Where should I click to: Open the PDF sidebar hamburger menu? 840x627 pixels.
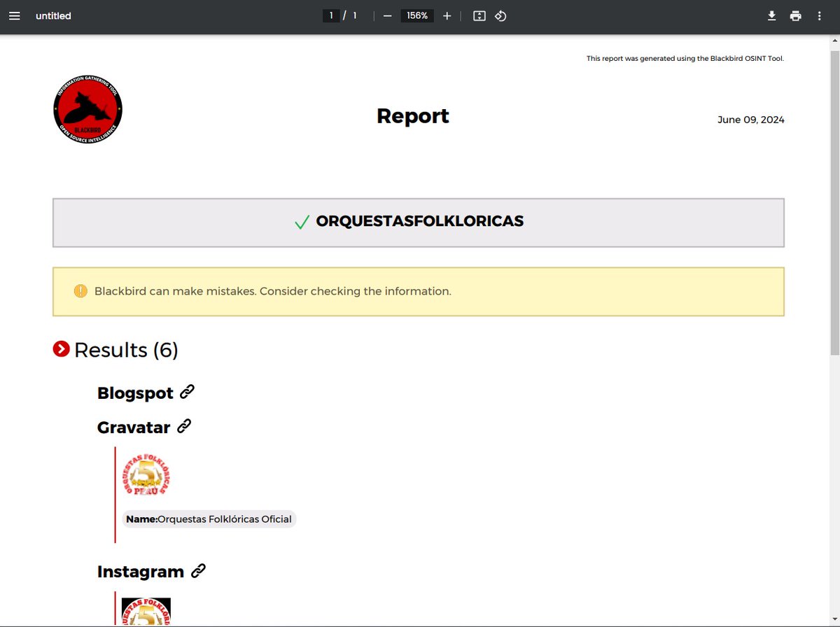pos(15,15)
